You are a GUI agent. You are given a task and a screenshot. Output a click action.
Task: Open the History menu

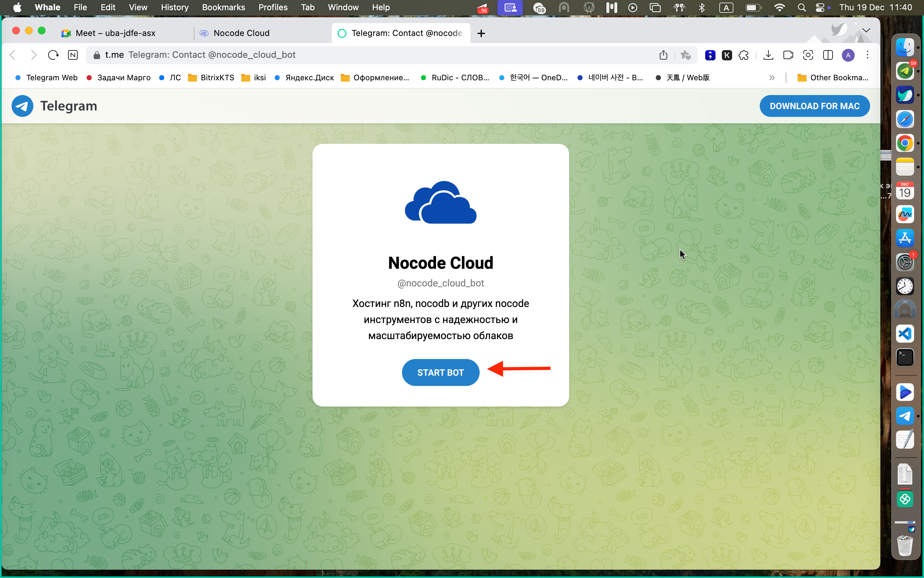click(x=175, y=7)
